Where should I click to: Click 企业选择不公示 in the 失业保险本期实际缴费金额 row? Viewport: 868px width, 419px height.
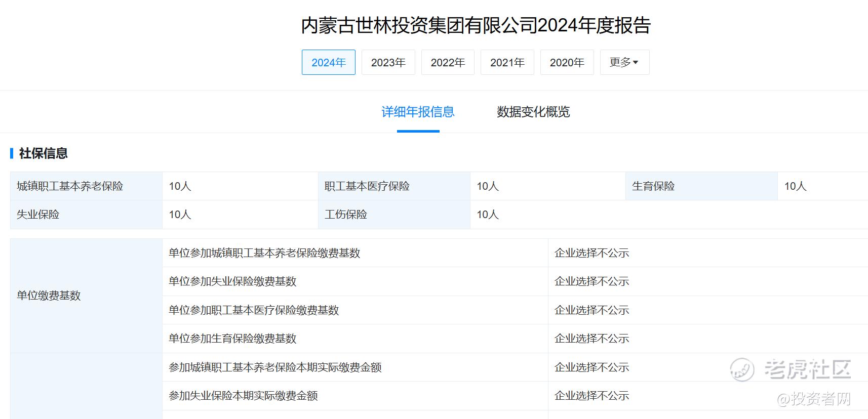point(591,396)
